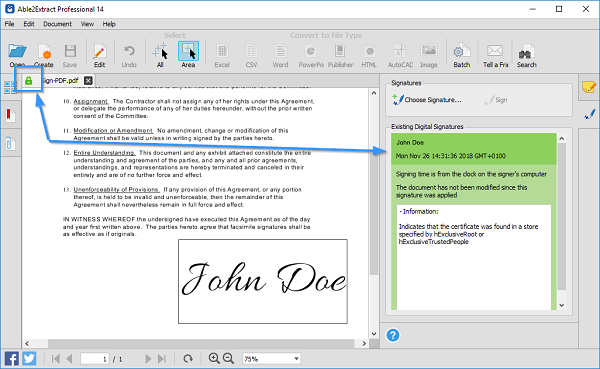Close the Sign-PDF.pdf tab
This screenshot has width=600, height=369.
tap(88, 80)
